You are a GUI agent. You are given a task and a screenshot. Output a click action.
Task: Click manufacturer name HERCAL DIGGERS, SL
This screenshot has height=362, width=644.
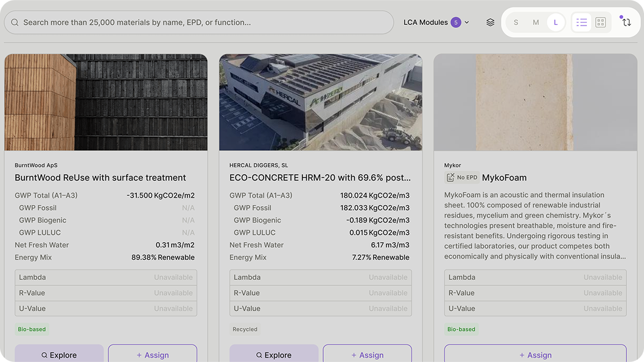(259, 165)
